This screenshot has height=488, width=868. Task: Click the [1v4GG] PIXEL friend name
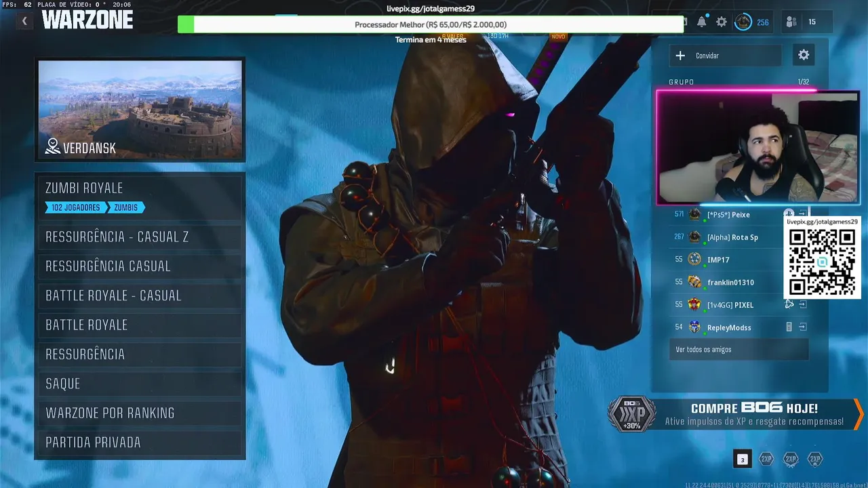(x=730, y=304)
